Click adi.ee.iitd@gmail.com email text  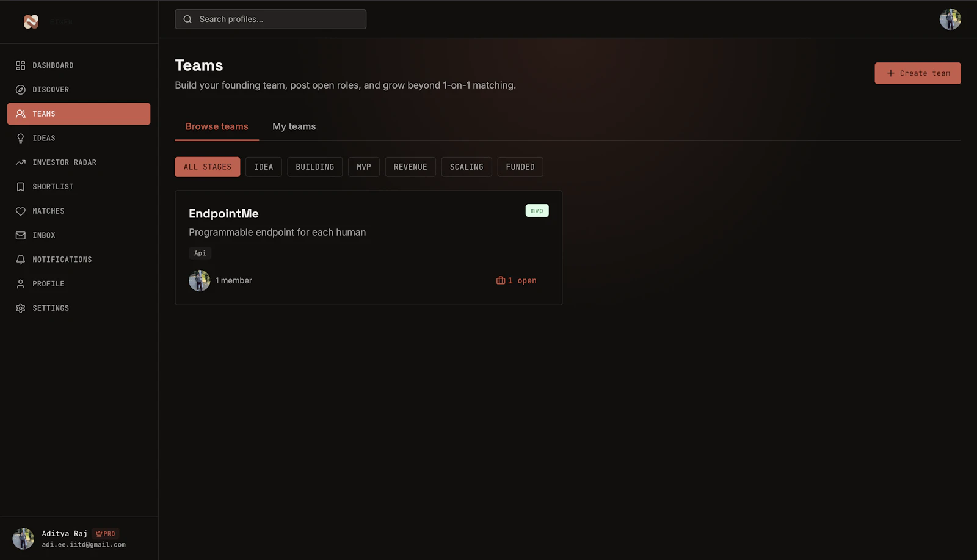click(x=84, y=545)
